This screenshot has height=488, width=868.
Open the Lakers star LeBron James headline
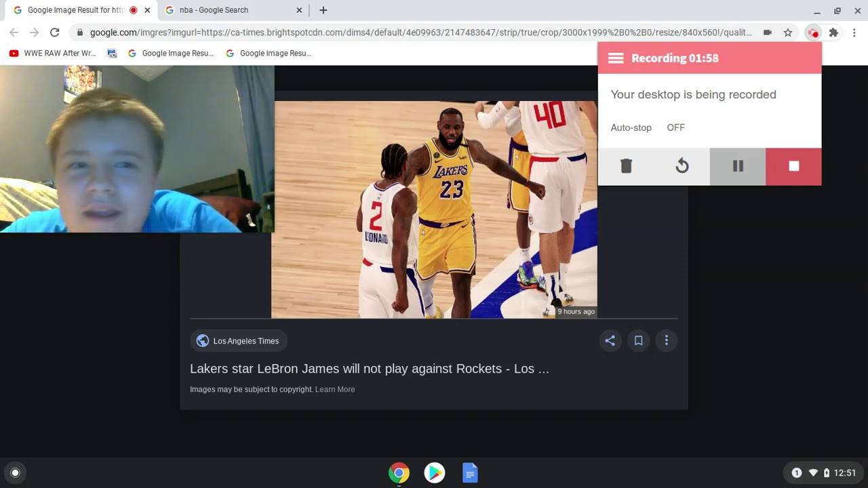[370, 369]
